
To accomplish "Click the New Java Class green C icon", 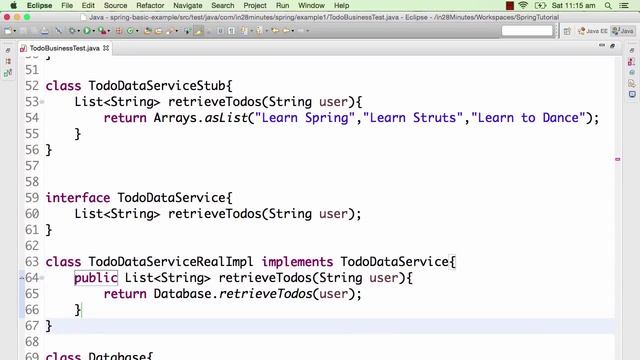I will (130, 31).
